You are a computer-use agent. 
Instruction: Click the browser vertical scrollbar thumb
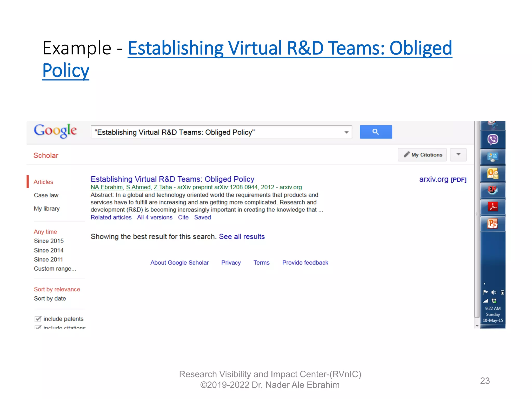tap(477, 219)
